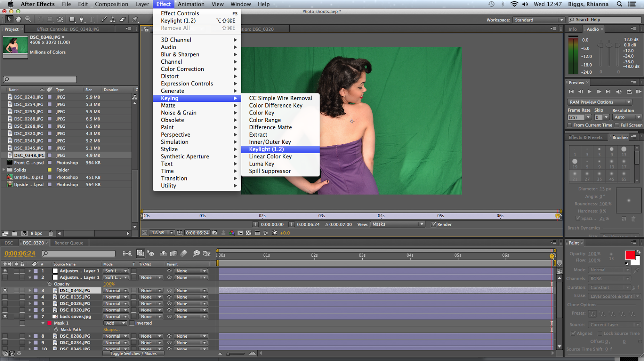Hide DSC_0348.JPG layer 3 eye
This screenshot has height=361, width=644.
pyautogui.click(x=5, y=290)
